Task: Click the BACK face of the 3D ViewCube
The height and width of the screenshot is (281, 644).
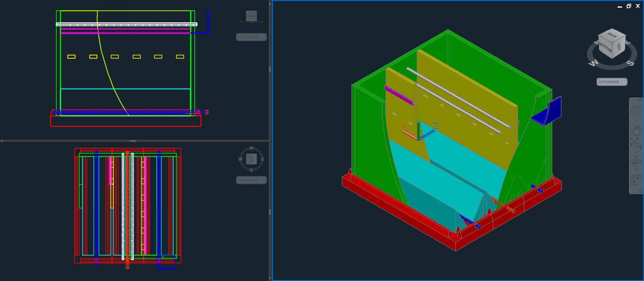Action: (x=612, y=34)
